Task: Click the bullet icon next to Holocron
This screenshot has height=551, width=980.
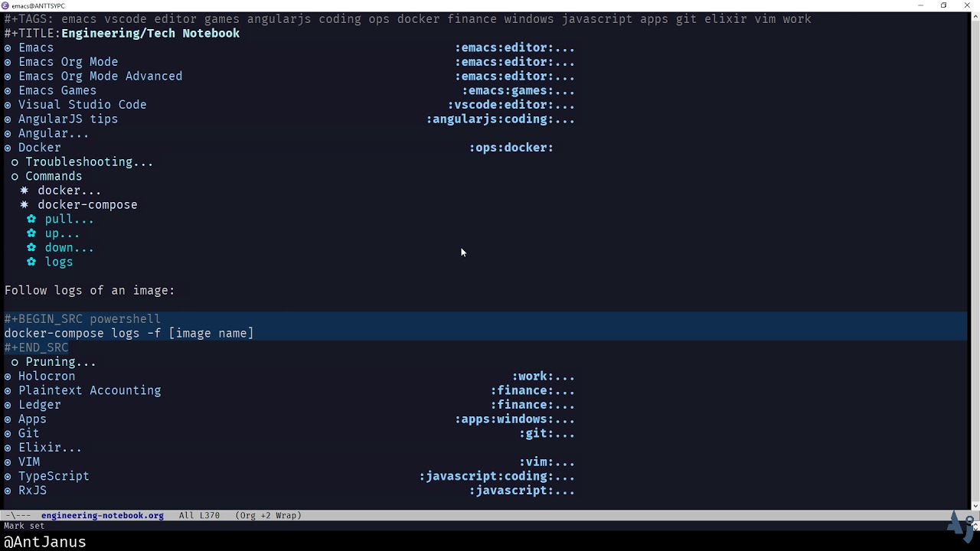Action: (8, 377)
